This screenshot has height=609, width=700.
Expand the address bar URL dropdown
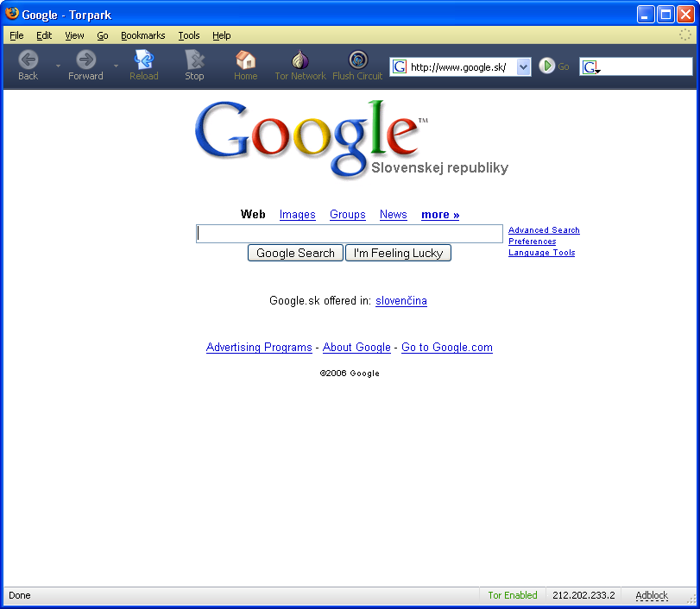pyautogui.click(x=523, y=67)
